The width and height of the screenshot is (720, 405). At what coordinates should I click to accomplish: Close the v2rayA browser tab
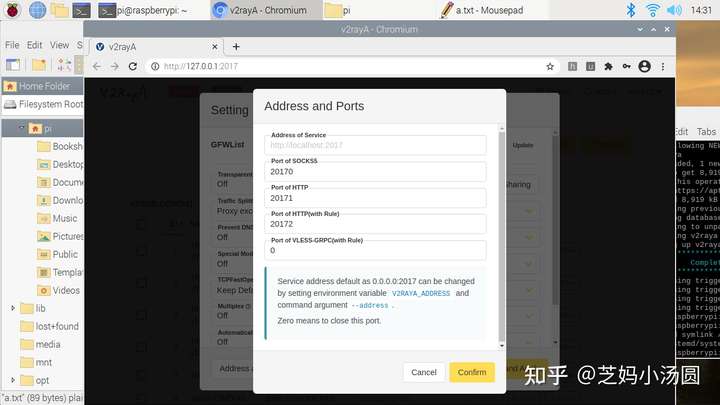tap(214, 46)
